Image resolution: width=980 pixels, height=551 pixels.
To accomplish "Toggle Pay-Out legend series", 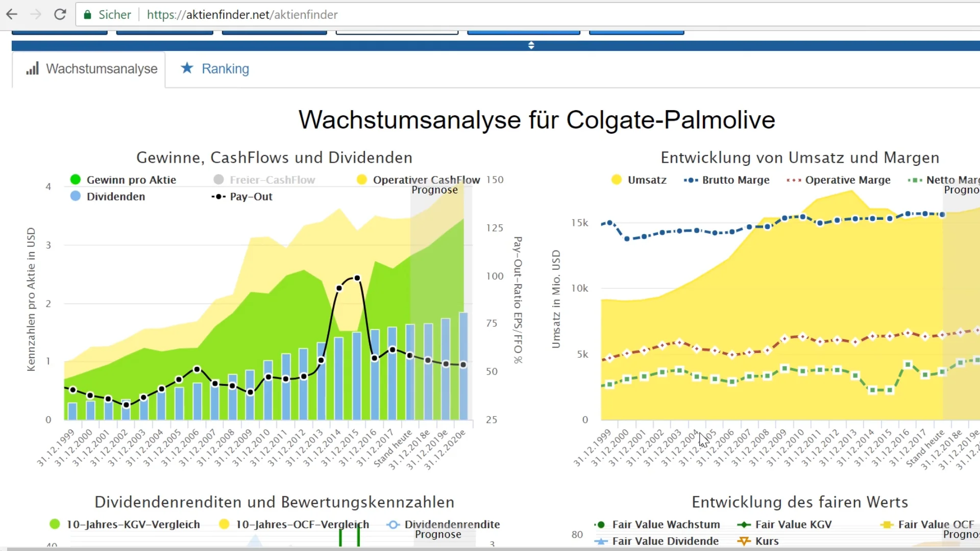I will [242, 196].
